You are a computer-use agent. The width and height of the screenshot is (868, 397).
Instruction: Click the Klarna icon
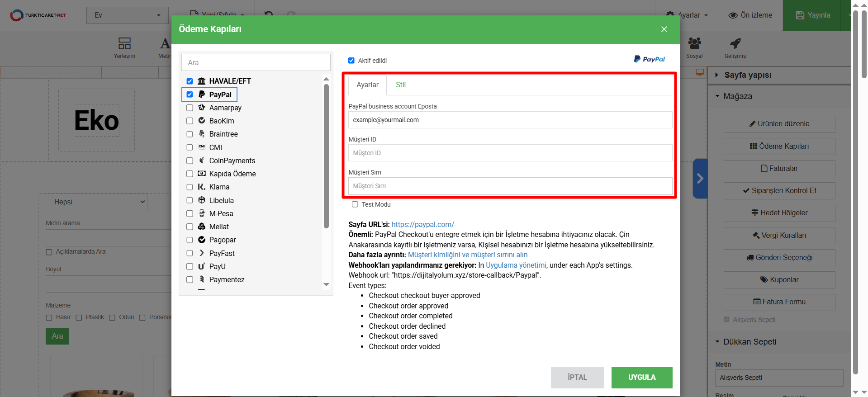[x=202, y=187]
